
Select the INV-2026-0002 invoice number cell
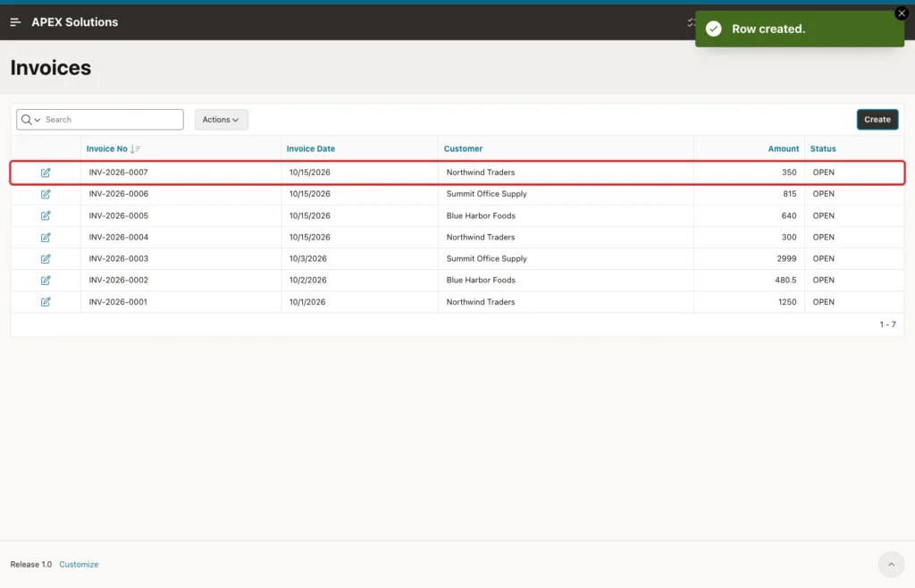click(119, 280)
